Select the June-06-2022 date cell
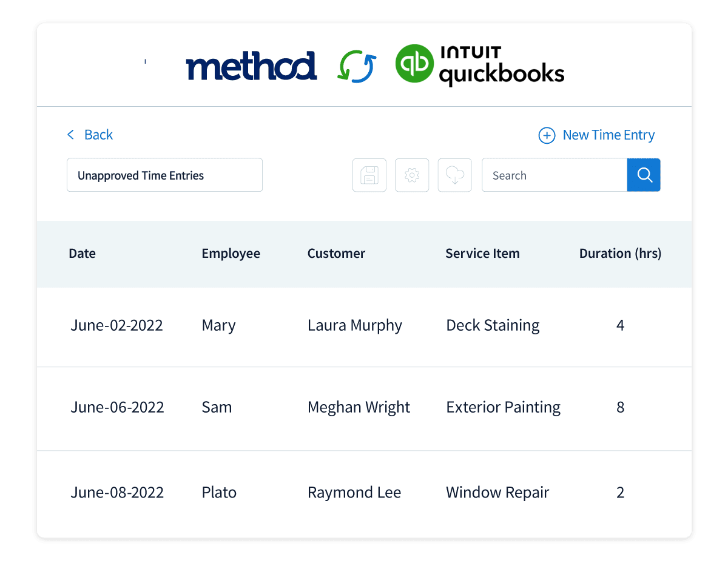This screenshot has width=728, height=574. tap(117, 407)
